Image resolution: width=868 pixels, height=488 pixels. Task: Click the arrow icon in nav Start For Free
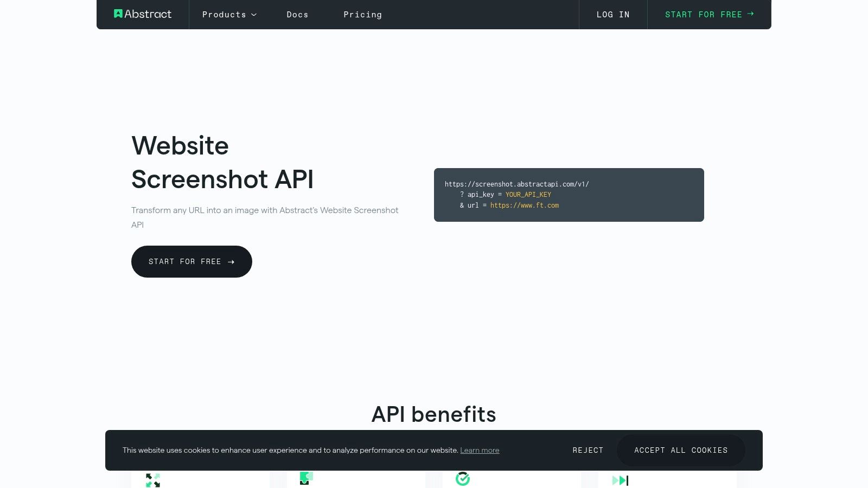(751, 14)
